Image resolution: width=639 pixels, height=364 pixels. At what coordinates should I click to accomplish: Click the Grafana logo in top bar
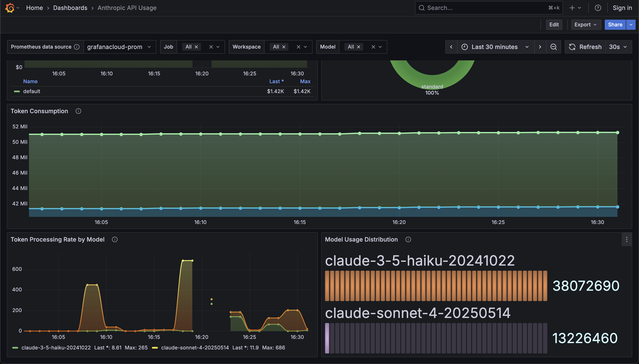tap(10, 8)
